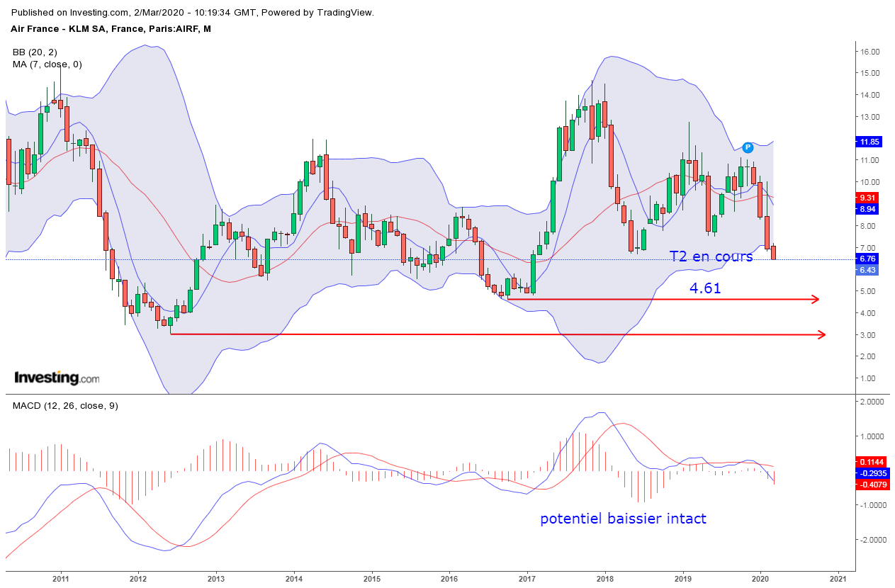Click the 2013 label on the time axis
Viewport: 895px width, 588px height.
pos(215,578)
